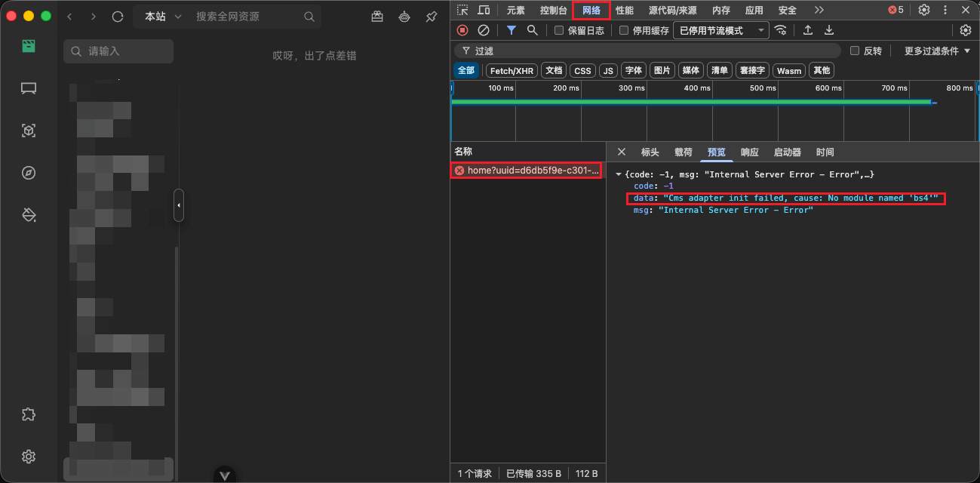Select the failed home?uuid request row
The image size is (980, 483).
tap(528, 170)
